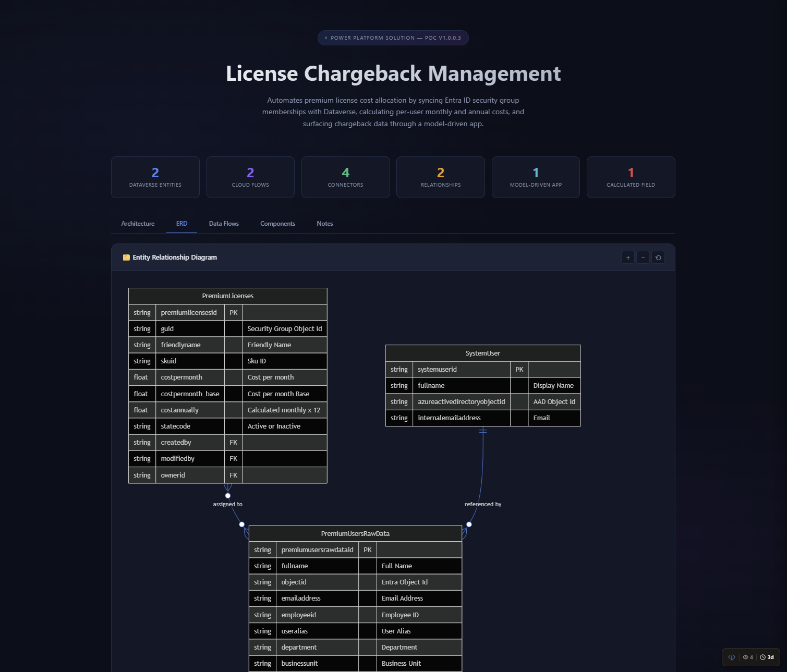Screen dimensions: 787x672
Task: Click the PremiumUsersRawData table title
Action: 355,533
